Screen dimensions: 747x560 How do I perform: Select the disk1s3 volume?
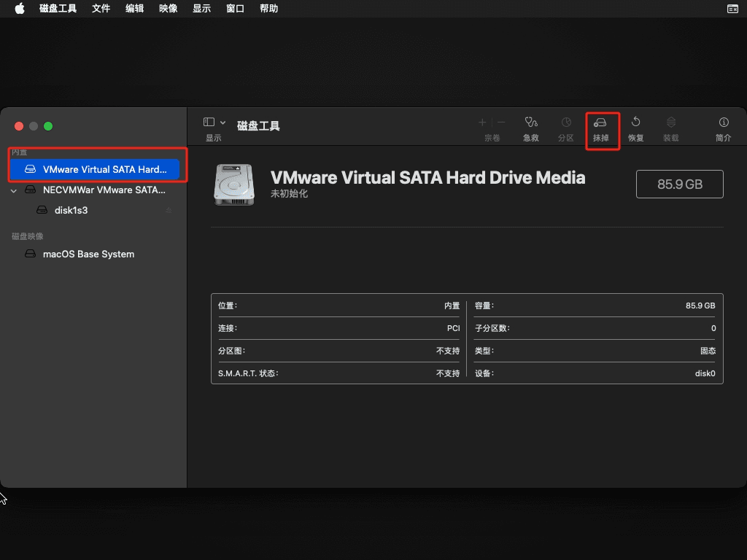click(x=71, y=211)
